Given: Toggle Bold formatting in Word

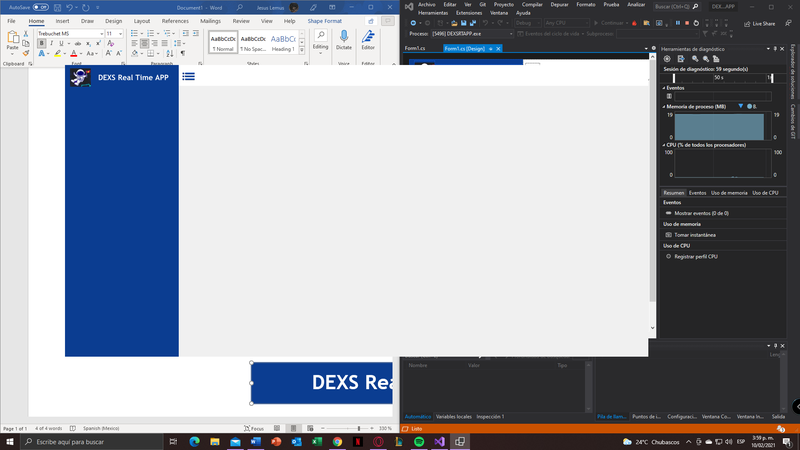Looking at the screenshot, I should point(42,44).
